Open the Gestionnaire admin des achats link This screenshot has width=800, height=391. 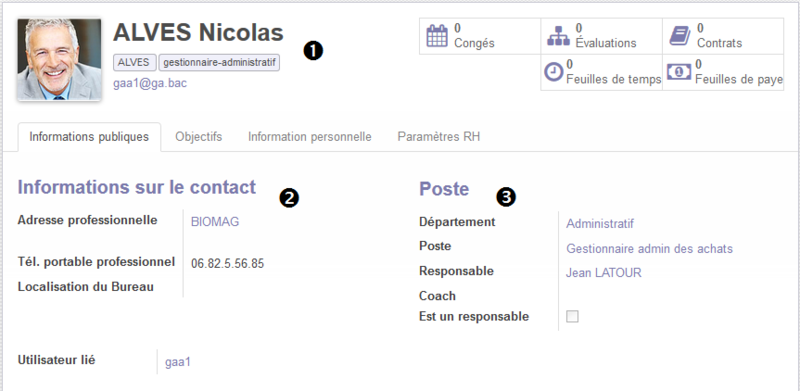649,249
